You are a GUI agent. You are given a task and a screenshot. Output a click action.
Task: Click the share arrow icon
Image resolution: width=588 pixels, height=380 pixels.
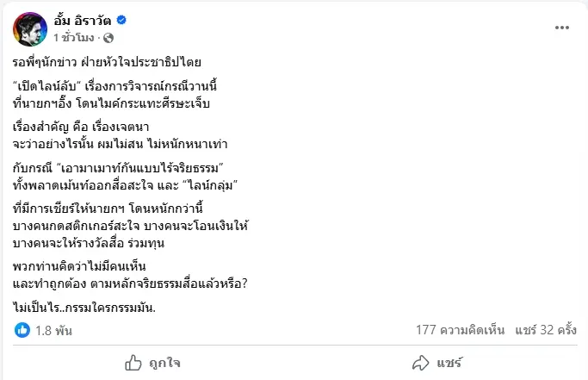(421, 362)
